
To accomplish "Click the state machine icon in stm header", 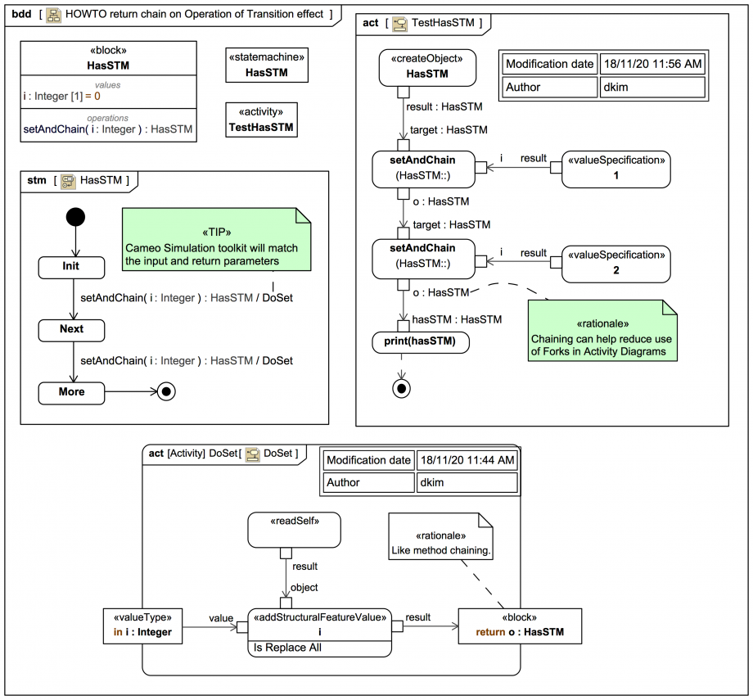I will coord(67,181).
